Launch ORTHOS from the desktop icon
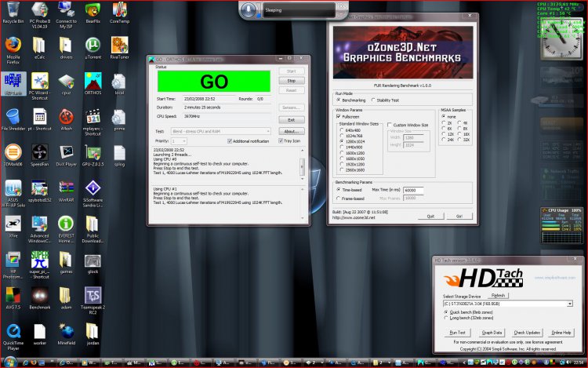 93,84
